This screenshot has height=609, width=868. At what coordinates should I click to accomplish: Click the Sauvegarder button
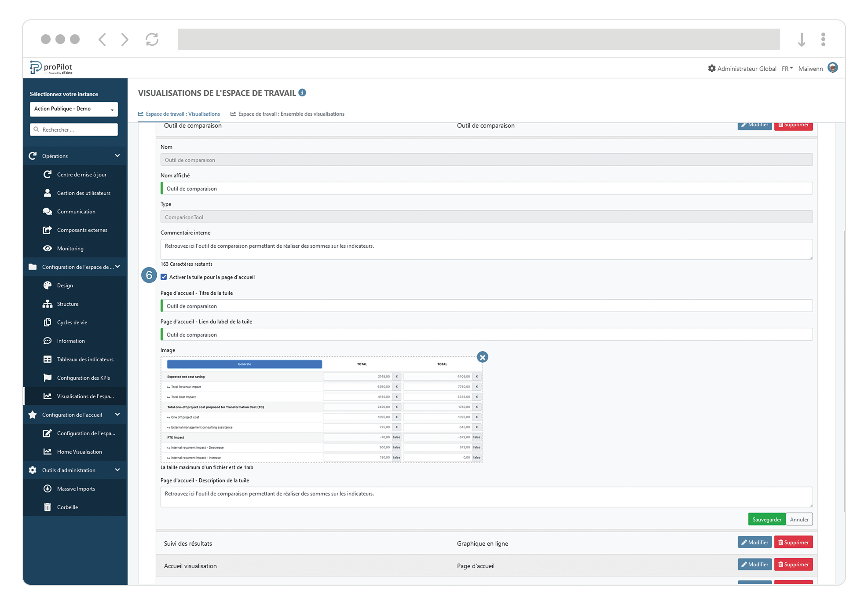pyautogui.click(x=766, y=519)
